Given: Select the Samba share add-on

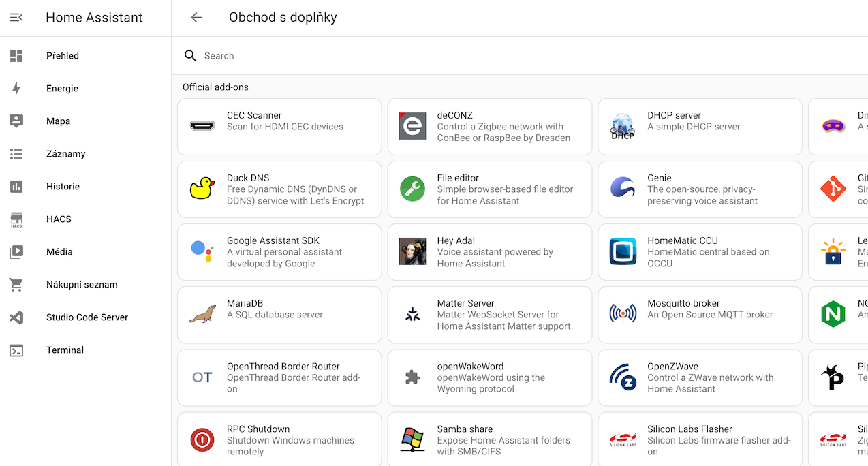Looking at the screenshot, I should click(489, 438).
